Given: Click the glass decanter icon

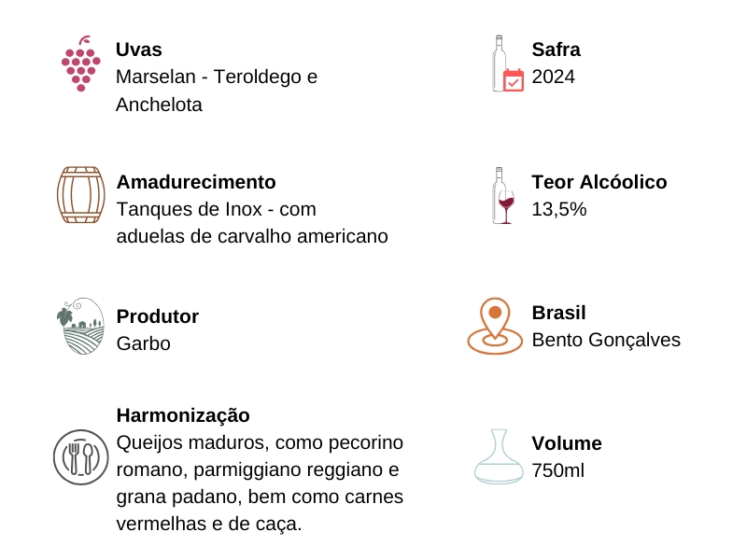Looking at the screenshot, I should pos(499,456).
